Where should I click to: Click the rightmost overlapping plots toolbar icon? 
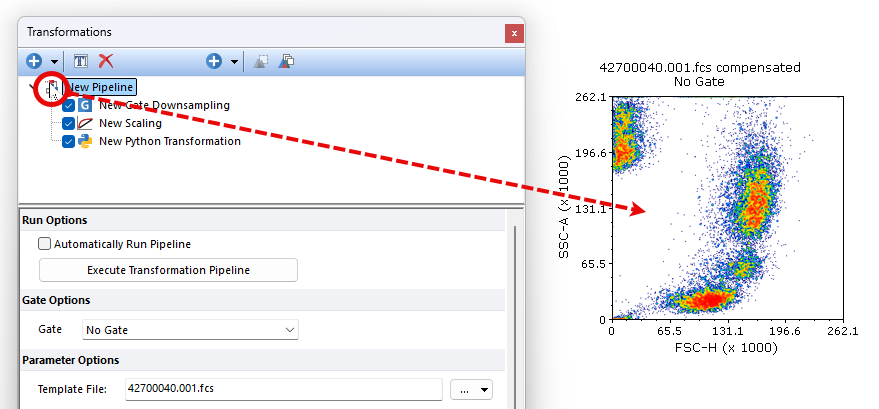pos(285,61)
